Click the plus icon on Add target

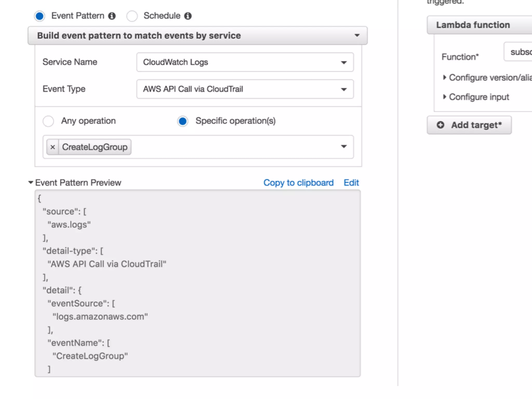click(440, 125)
